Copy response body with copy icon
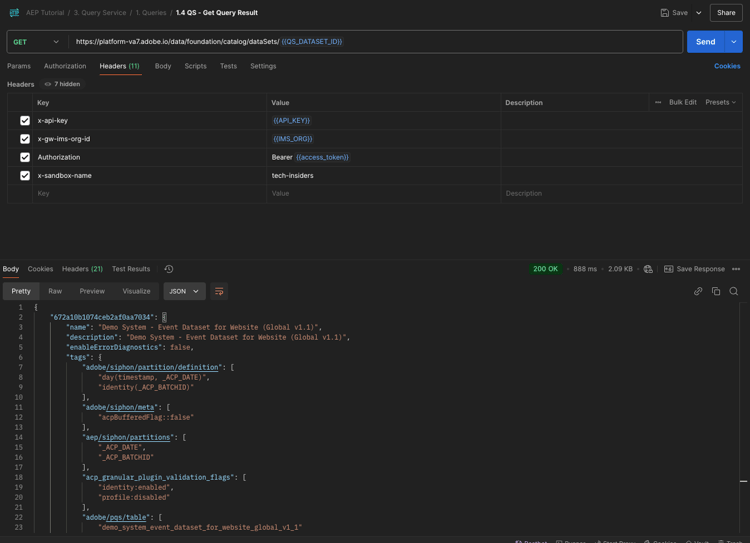Screen dimensions: 750x543 click(716, 291)
